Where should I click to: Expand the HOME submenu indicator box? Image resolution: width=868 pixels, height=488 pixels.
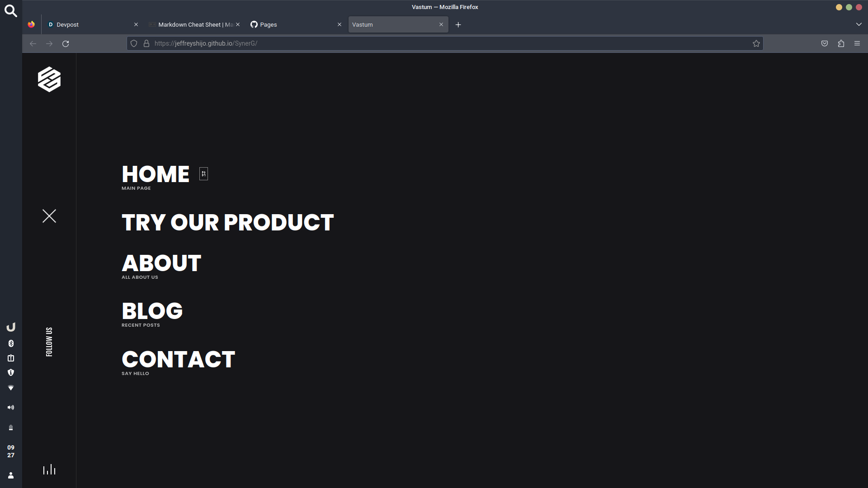(x=203, y=174)
